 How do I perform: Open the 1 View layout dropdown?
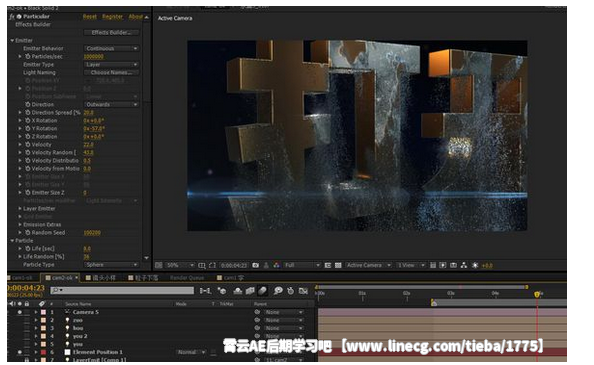pyautogui.click(x=411, y=265)
